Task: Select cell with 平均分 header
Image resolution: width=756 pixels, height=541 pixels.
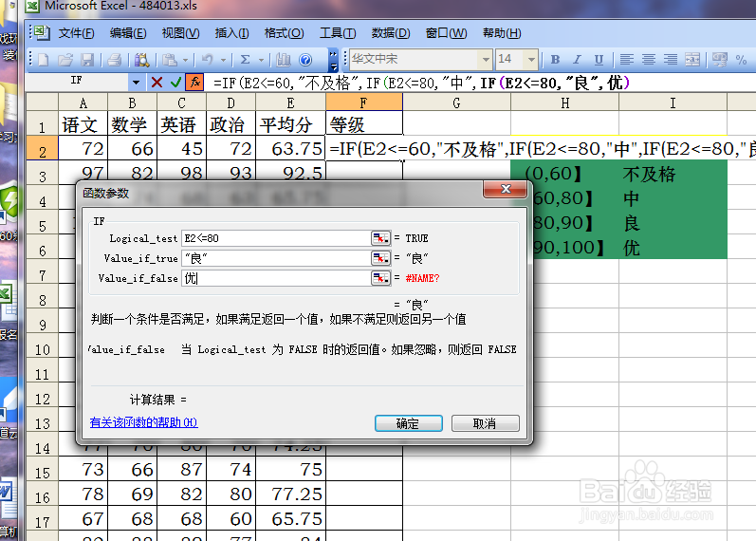Action: (x=290, y=123)
